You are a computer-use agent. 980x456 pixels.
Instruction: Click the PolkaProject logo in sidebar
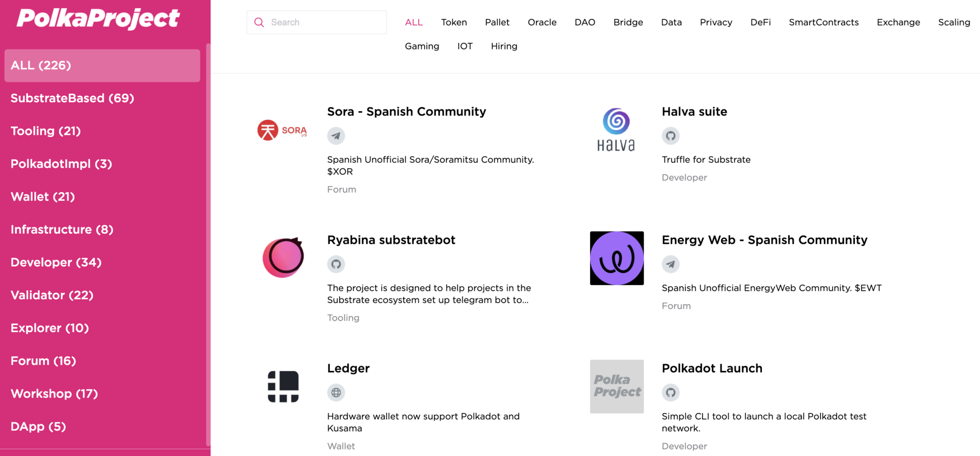[x=98, y=18]
